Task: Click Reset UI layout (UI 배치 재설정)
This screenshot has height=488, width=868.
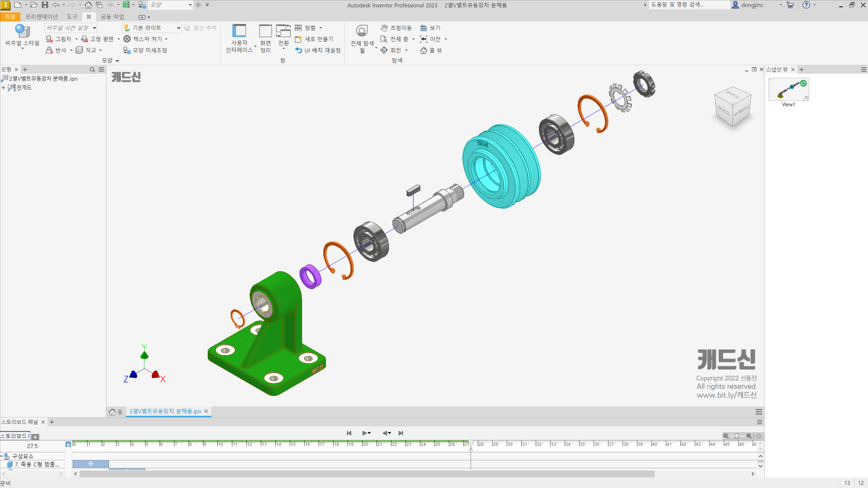Action: click(318, 50)
